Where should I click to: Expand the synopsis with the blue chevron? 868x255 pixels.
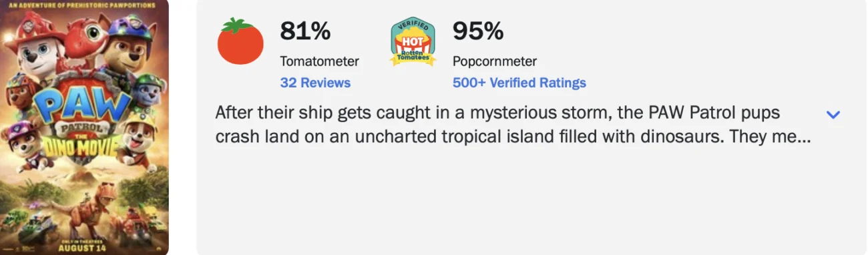click(833, 114)
